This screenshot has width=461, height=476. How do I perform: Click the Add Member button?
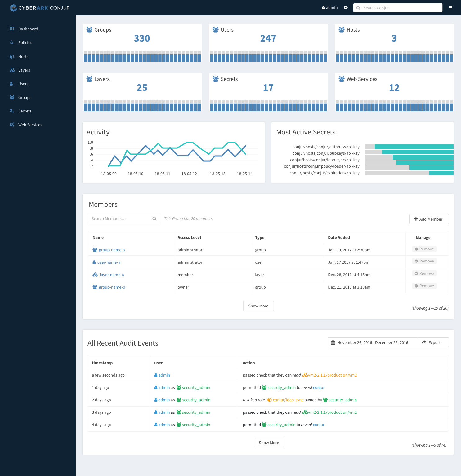[x=429, y=219]
